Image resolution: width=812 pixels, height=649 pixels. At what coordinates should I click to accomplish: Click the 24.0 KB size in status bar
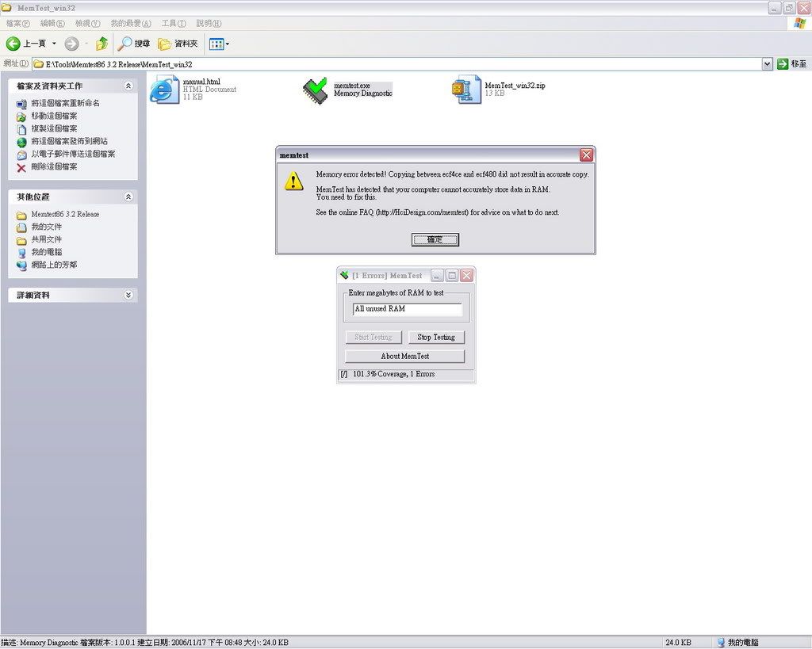tap(678, 643)
